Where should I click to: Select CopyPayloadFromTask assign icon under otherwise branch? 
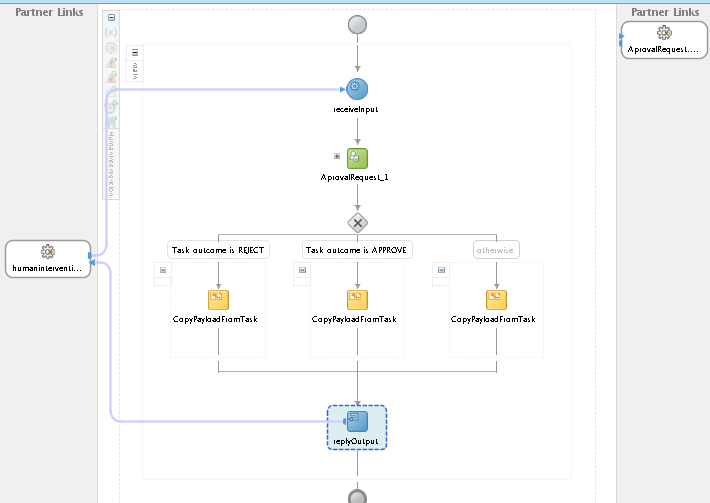pos(496,300)
